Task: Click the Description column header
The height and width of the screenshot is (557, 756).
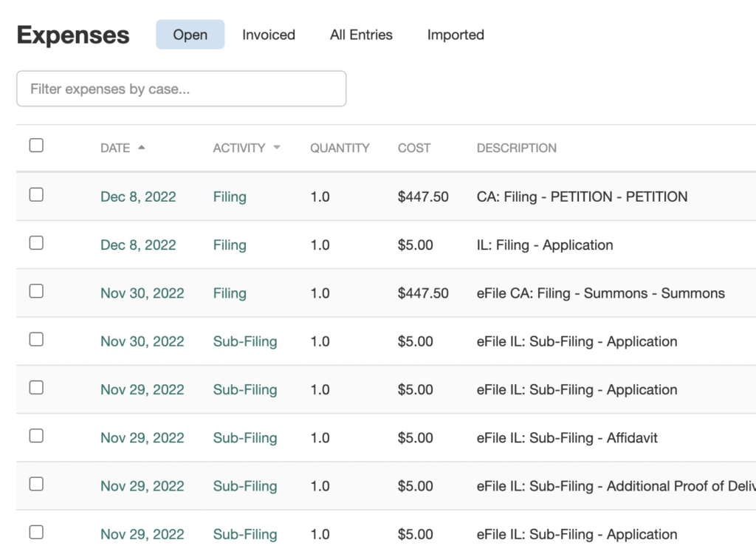Action: pyautogui.click(x=516, y=148)
